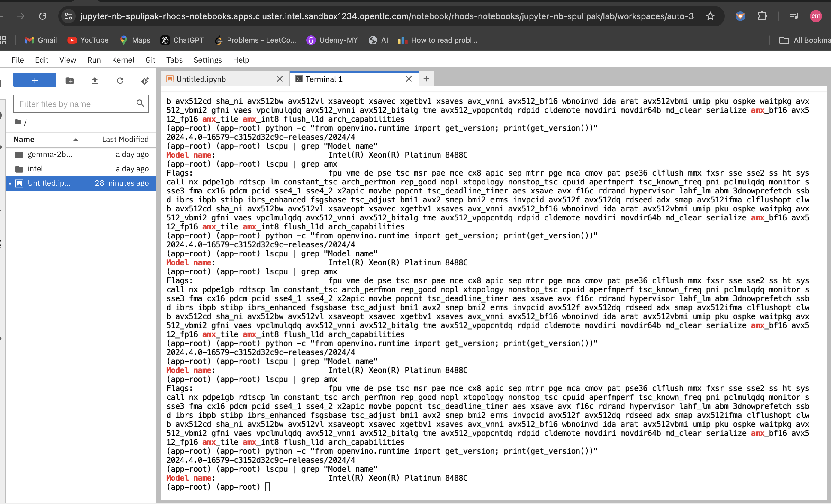Screen dimensions: 831x504
Task: Close the Terminal 1 tab
Action: point(409,79)
